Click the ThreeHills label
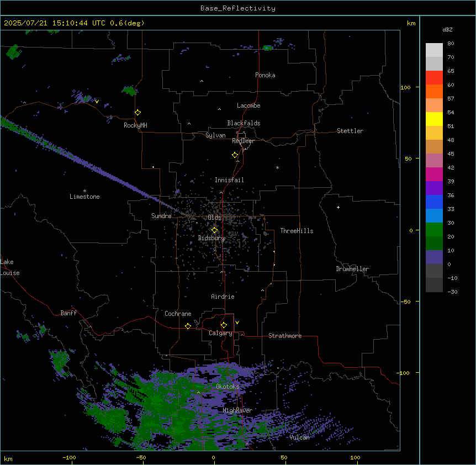Image resolution: width=476 pixels, height=465 pixels. 297,231
